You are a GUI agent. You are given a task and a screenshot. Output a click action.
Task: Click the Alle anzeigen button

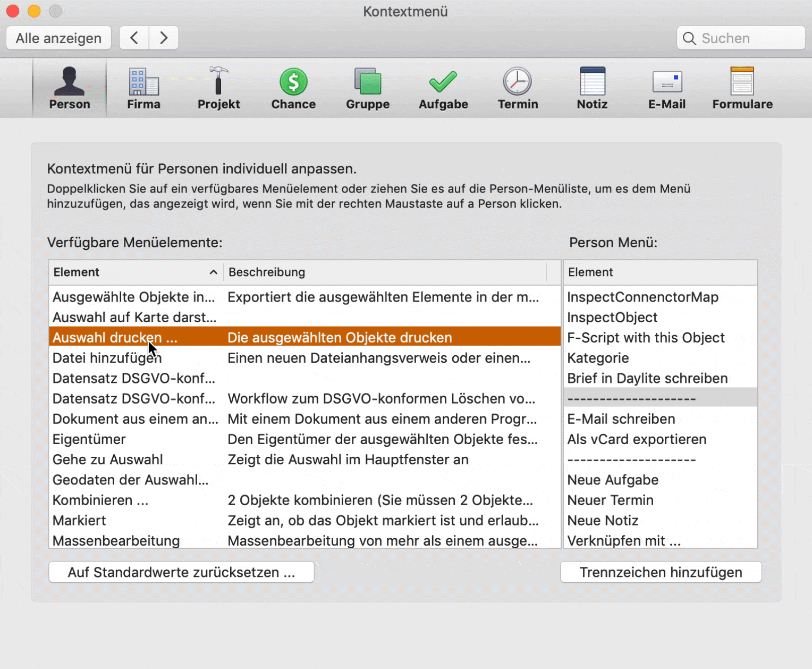[x=58, y=38]
